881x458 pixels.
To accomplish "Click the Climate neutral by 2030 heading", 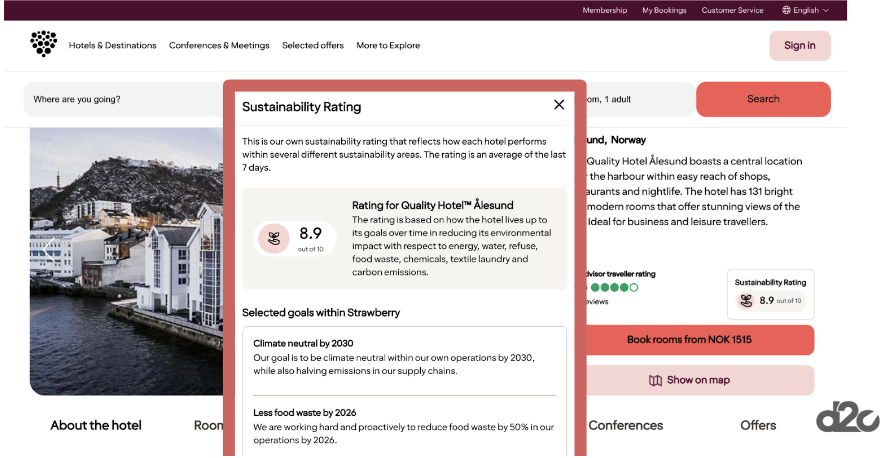I will (303, 343).
